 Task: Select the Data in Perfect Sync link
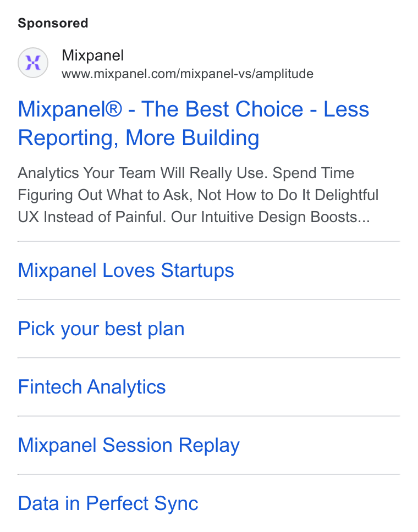[x=108, y=503]
